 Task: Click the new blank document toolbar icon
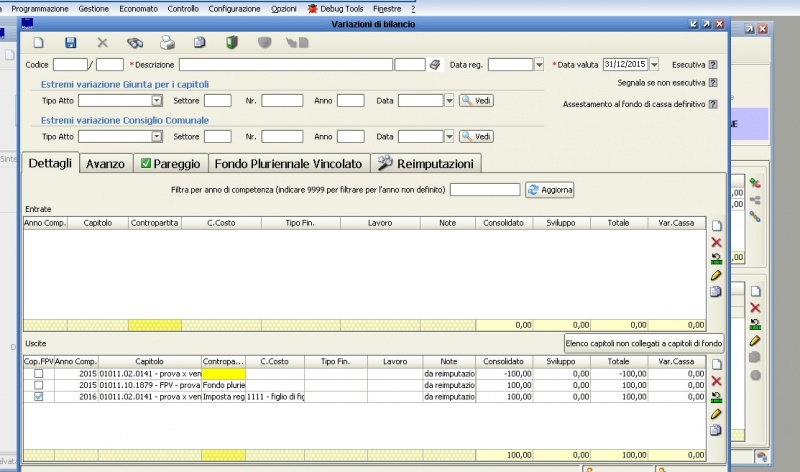(x=38, y=43)
